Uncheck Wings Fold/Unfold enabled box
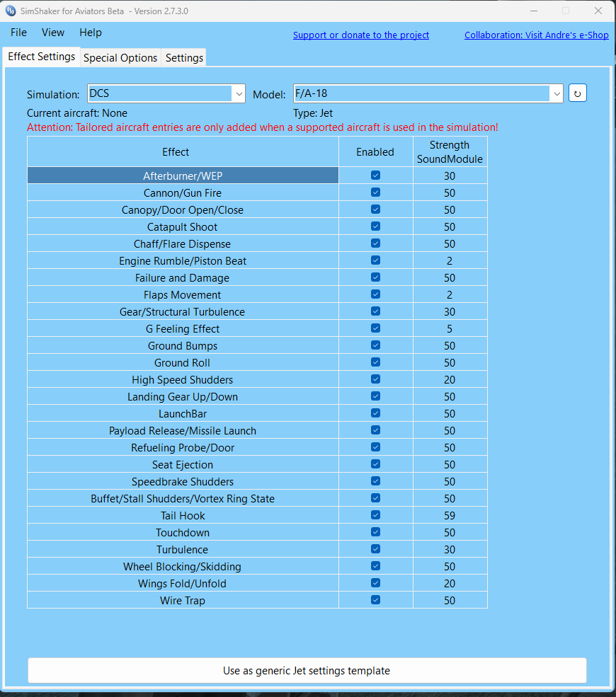The image size is (616, 697). [x=375, y=583]
